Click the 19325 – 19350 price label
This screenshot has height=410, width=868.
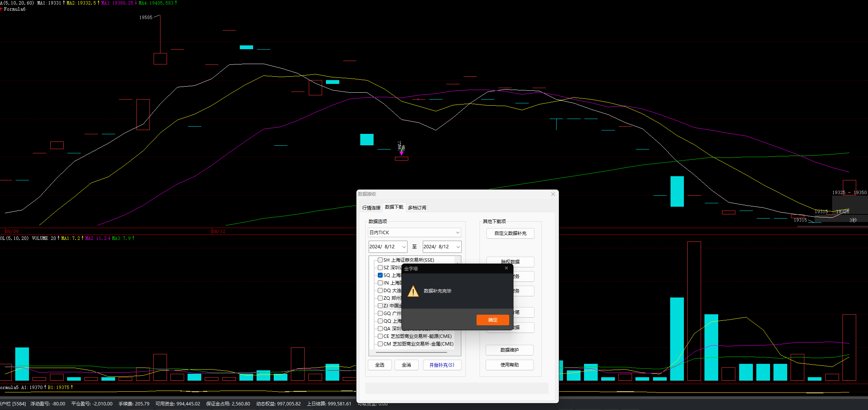tap(849, 193)
